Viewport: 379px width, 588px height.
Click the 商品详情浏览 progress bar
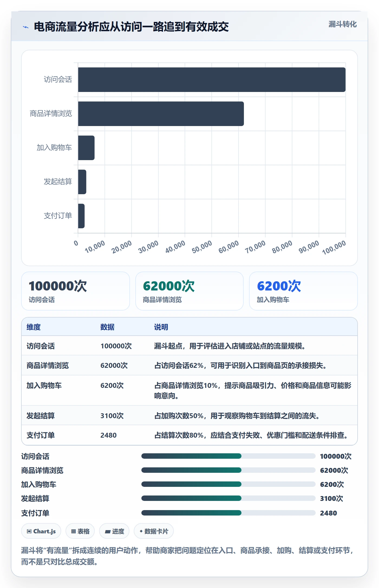(x=228, y=470)
